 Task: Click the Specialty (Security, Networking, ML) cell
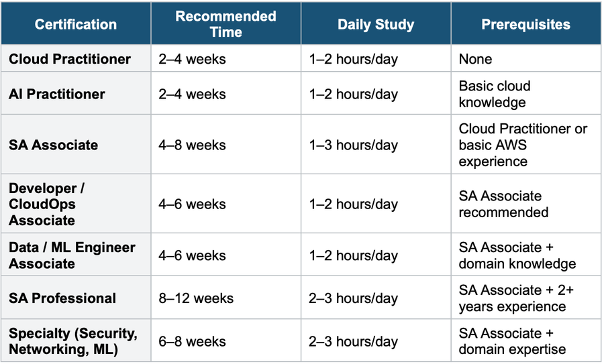pos(73,341)
